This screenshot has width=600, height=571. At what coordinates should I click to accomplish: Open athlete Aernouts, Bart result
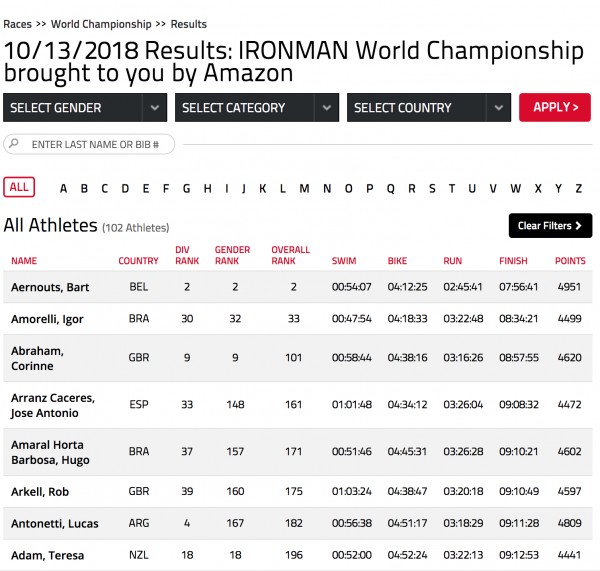pyautogui.click(x=50, y=288)
